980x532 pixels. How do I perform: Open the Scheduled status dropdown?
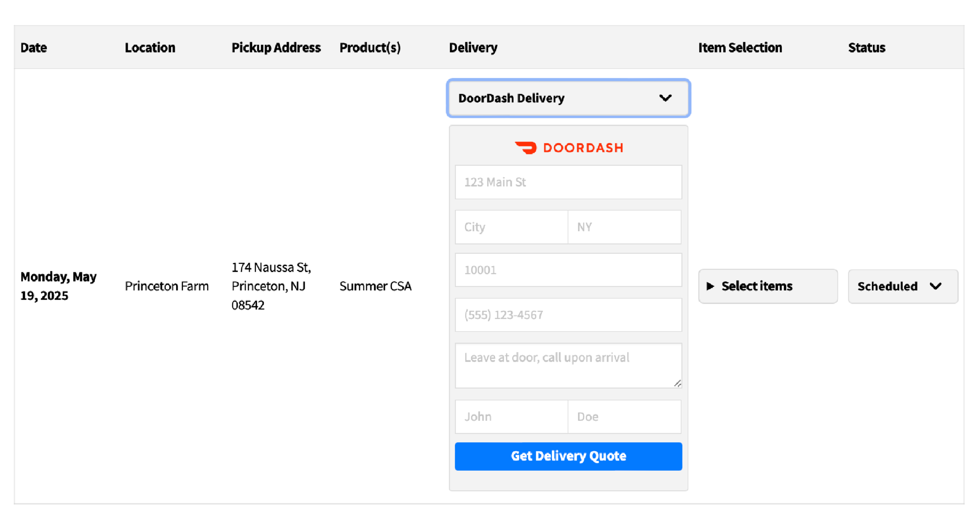coord(903,286)
